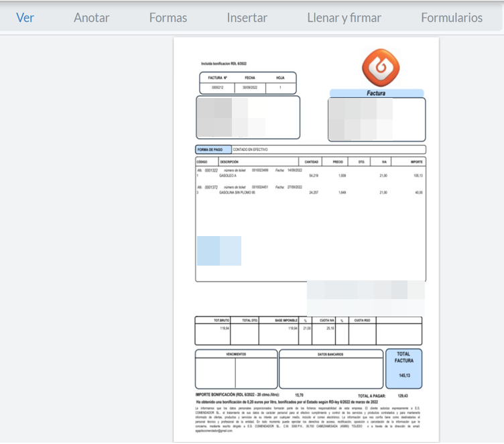
Task: Click ticket date "14/09/2022"
Action: (295, 170)
